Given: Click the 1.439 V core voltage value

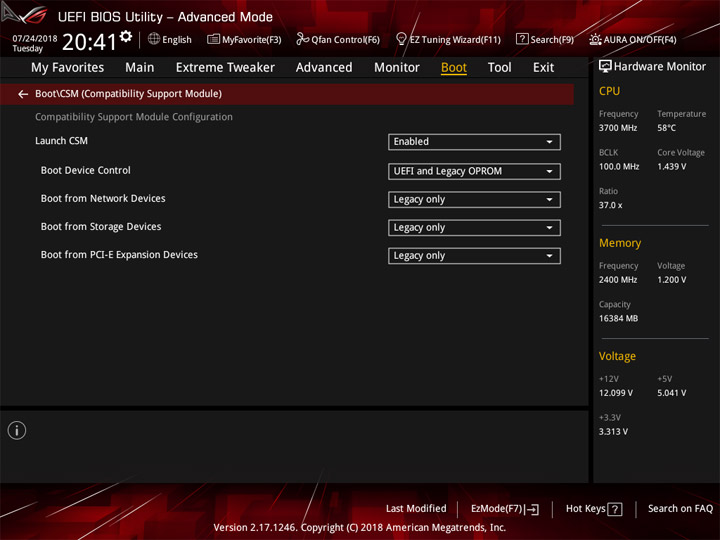Looking at the screenshot, I should 671,167.
